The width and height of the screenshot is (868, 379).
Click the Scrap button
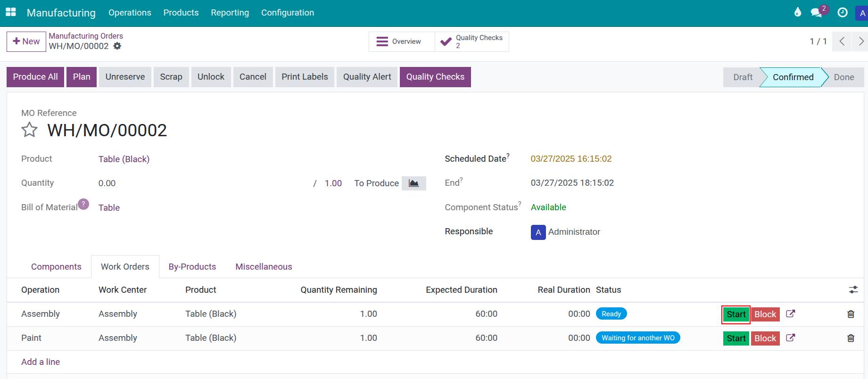(x=171, y=77)
